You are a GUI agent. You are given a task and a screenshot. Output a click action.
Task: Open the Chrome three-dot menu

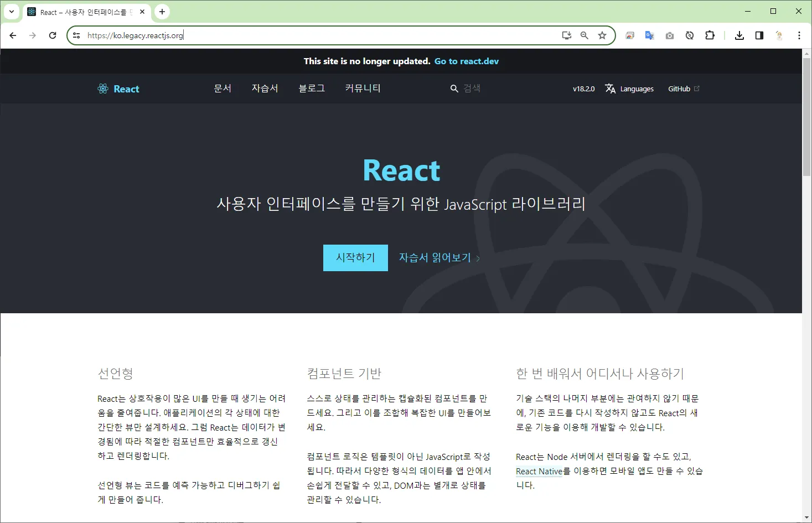(799, 35)
